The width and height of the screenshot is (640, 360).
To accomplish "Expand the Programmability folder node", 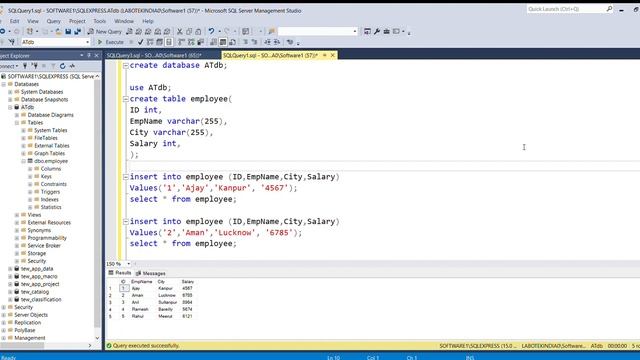I will pyautogui.click(x=17, y=238).
